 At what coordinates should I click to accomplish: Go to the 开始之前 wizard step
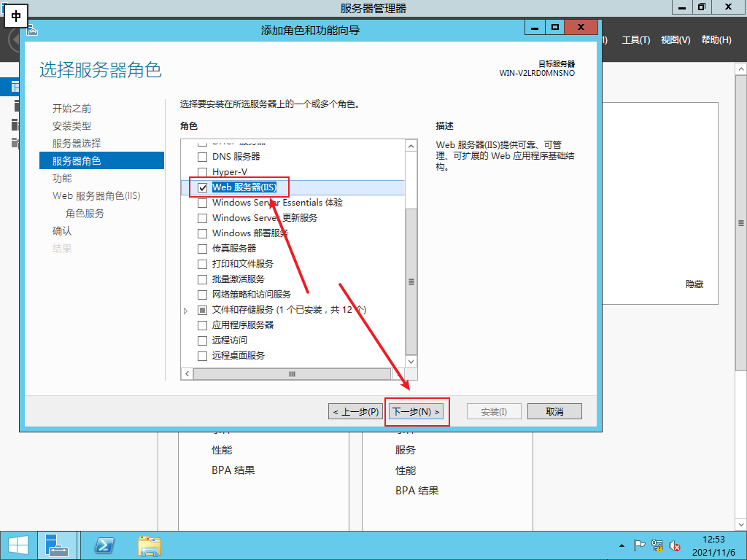(x=71, y=109)
